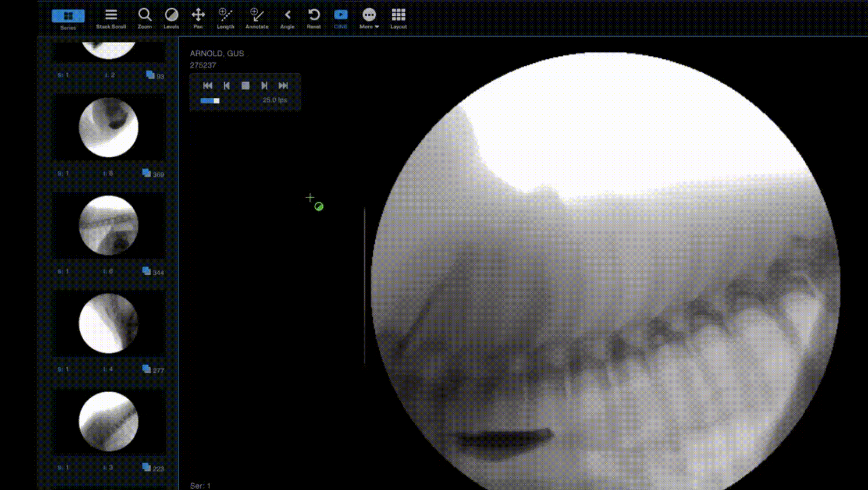Screen dimensions: 868x490
Task: Step back one frame in cine player
Action: pyautogui.click(x=227, y=86)
